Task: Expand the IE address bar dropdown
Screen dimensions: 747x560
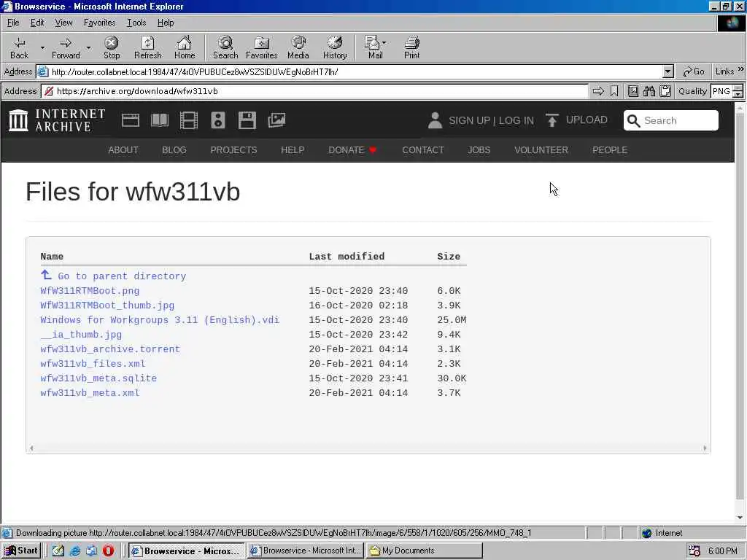Action: point(668,72)
